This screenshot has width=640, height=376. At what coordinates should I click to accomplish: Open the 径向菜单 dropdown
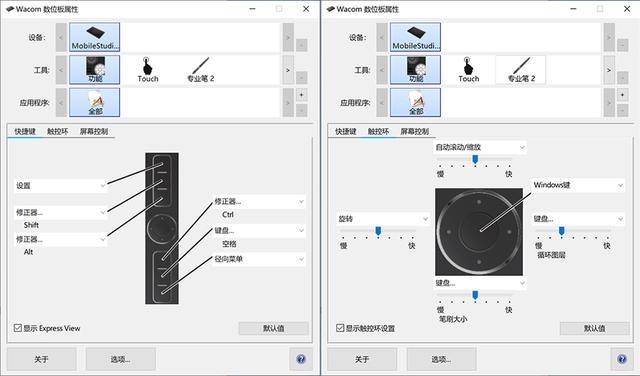coord(259,259)
